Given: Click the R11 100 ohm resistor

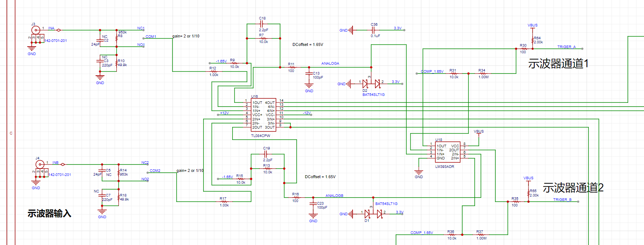Looking at the screenshot, I should pyautogui.click(x=291, y=67).
